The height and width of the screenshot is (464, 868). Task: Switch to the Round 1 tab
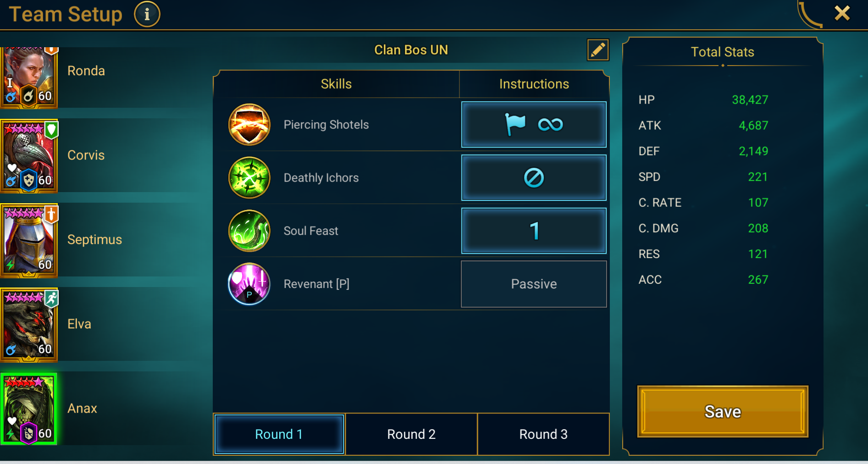[279, 434]
